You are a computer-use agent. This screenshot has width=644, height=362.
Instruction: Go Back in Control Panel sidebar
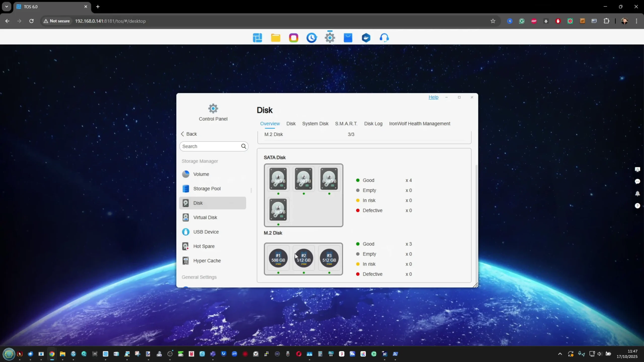(x=189, y=134)
